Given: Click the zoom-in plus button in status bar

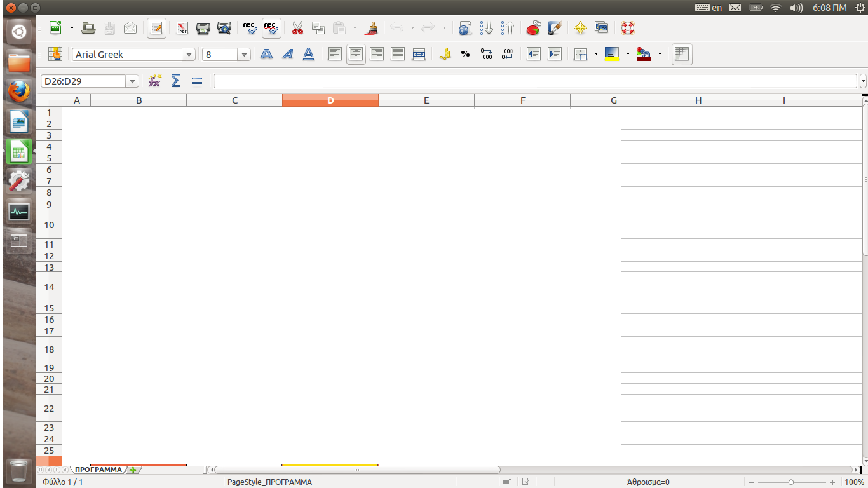Looking at the screenshot, I should pos(832,482).
